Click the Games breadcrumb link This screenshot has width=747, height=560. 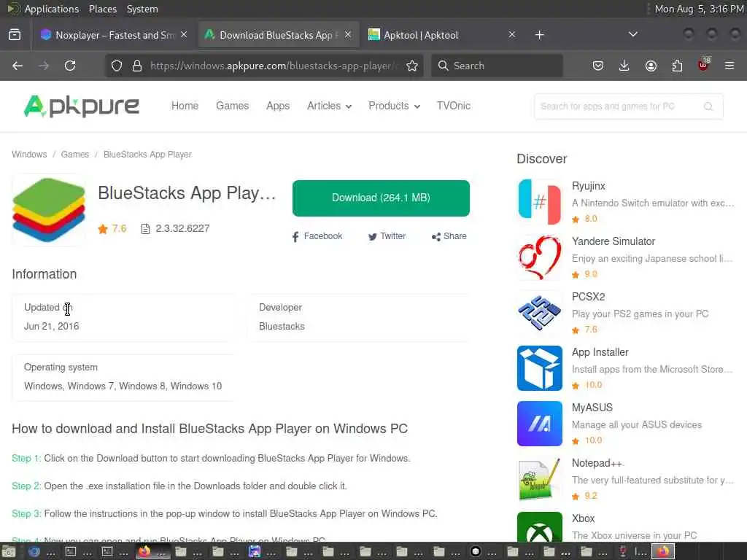point(75,155)
